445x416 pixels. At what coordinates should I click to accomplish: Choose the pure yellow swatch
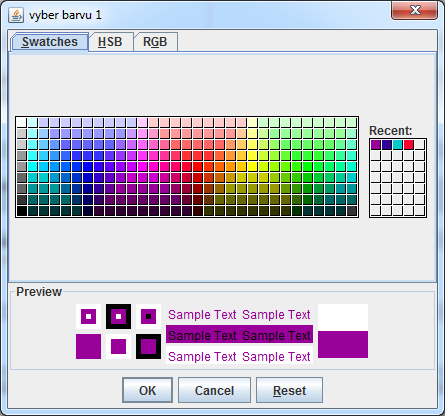pos(253,167)
